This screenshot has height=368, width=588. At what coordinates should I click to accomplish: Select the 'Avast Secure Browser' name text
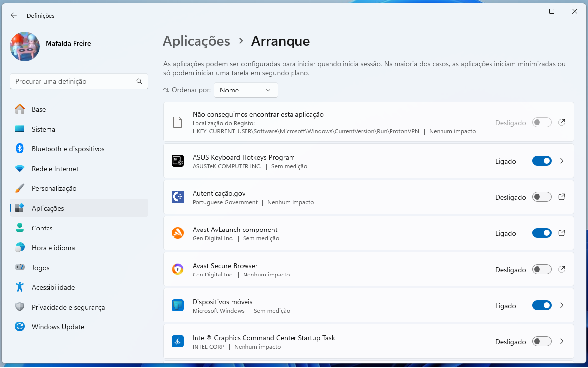click(225, 266)
